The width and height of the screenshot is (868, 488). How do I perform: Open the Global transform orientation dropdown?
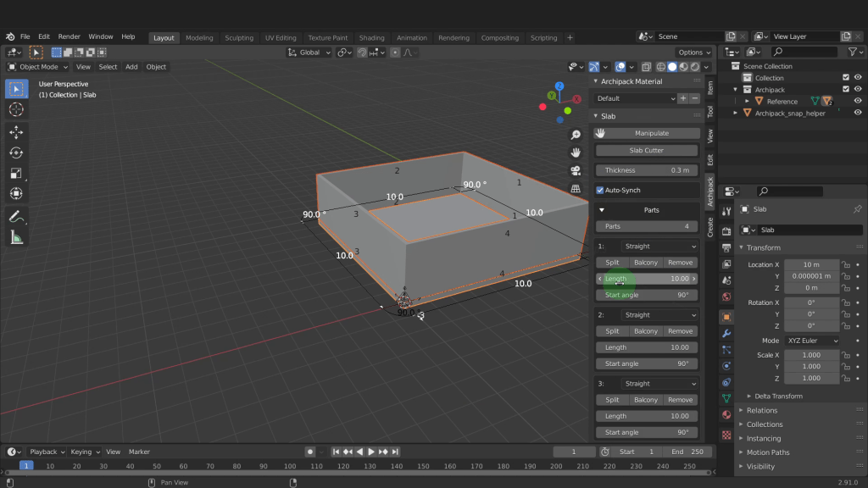[310, 52]
